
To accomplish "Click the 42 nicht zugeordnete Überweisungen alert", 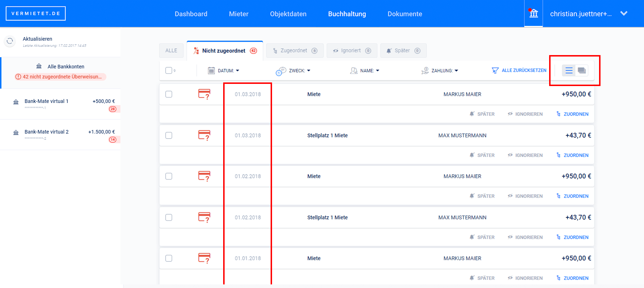I will (60, 77).
